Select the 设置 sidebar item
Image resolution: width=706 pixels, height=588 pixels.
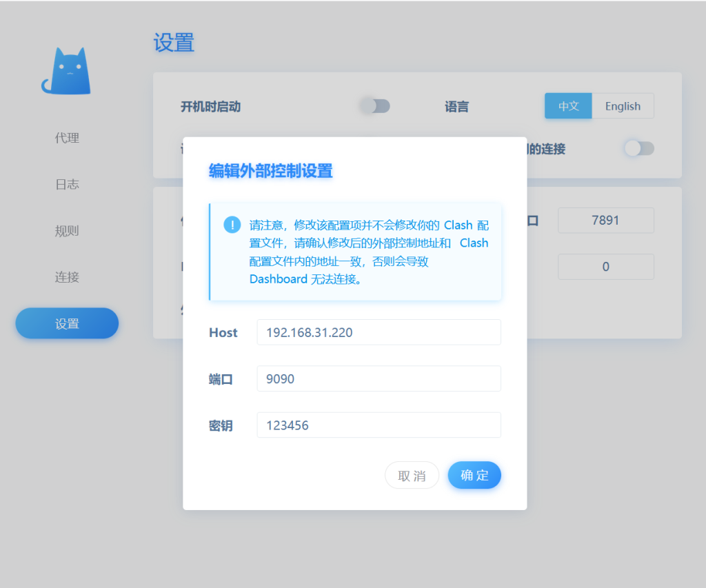pos(67,323)
